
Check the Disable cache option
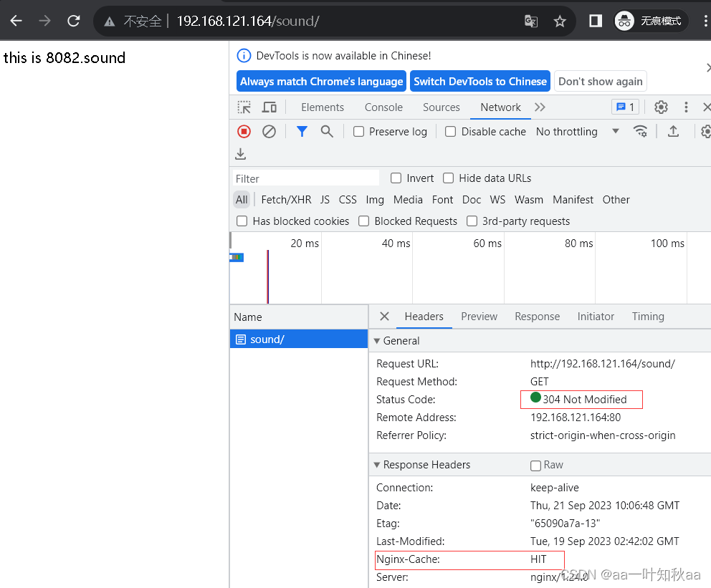451,132
